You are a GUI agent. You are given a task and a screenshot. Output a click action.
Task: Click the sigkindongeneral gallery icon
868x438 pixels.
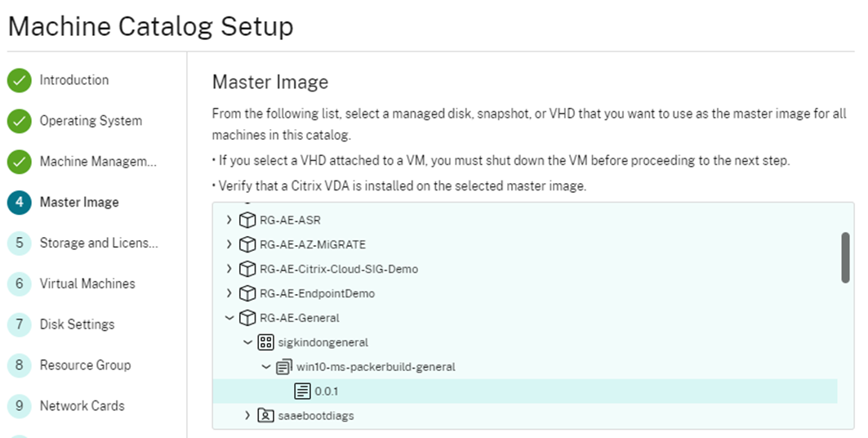click(x=265, y=342)
